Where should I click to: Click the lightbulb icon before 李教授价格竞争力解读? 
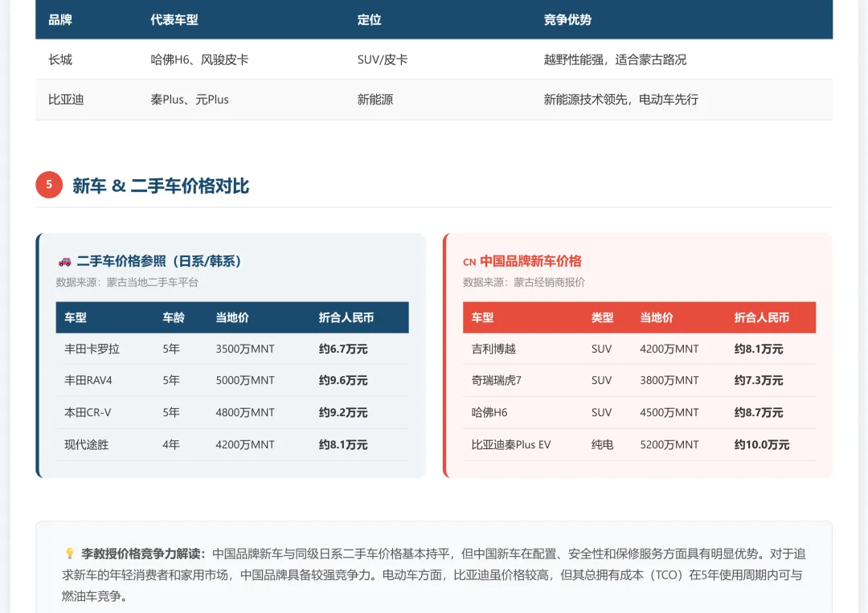coord(70,554)
